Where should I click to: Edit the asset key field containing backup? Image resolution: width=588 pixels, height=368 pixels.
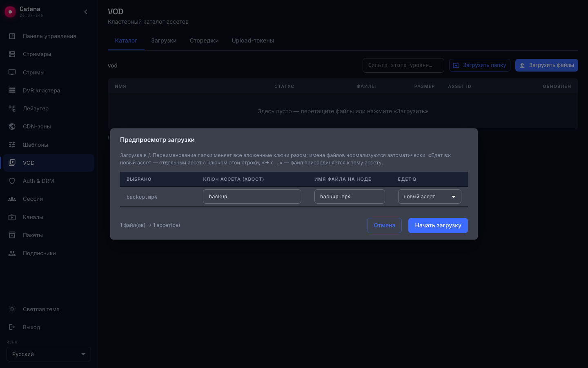(252, 196)
